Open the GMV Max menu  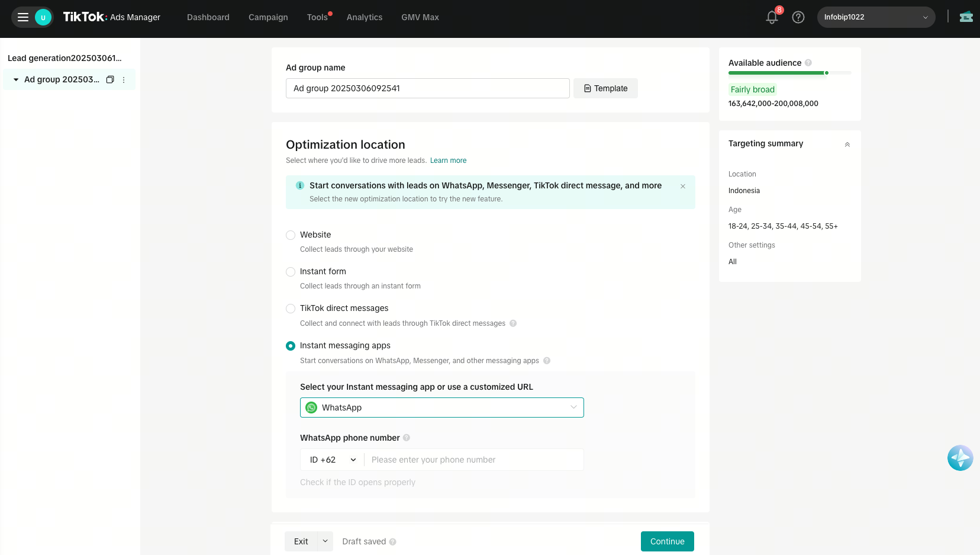420,17
